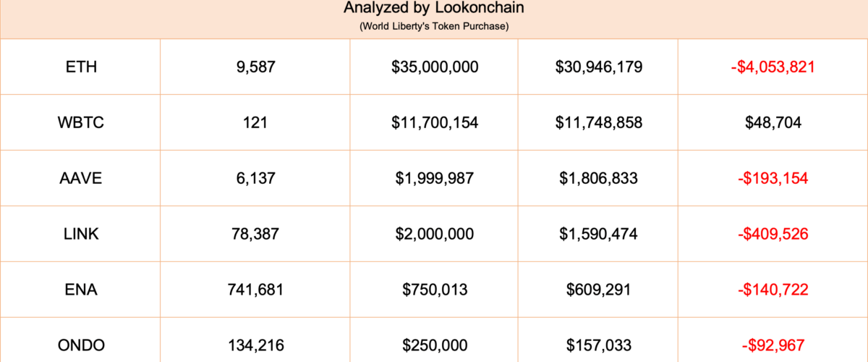Select the LINK token cell

(81, 234)
